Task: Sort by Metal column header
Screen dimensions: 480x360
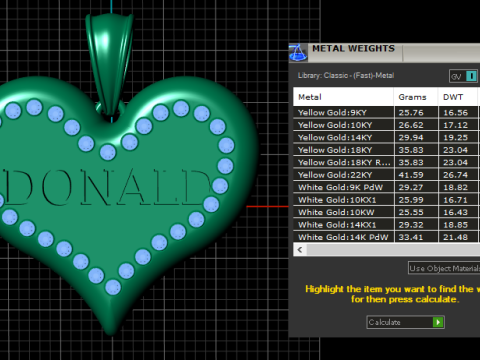Action: click(343, 97)
